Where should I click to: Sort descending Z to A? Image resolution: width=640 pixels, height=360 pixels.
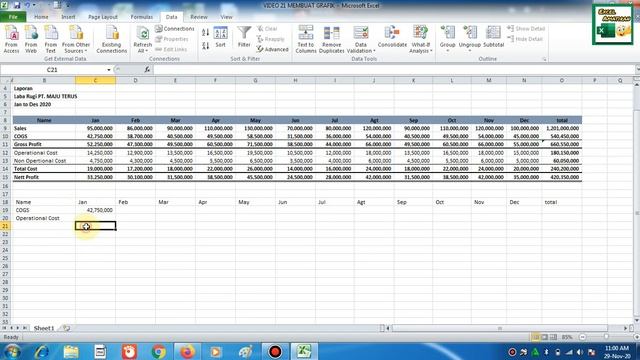point(206,46)
